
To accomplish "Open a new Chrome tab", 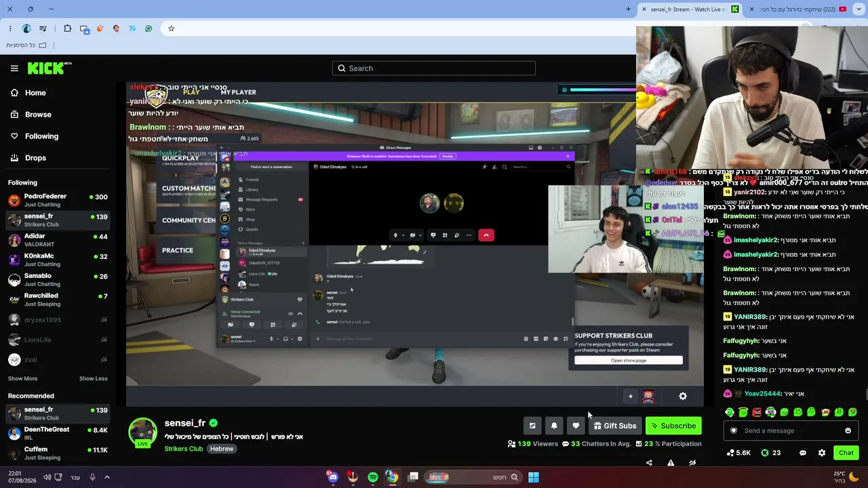I will click(x=629, y=9).
